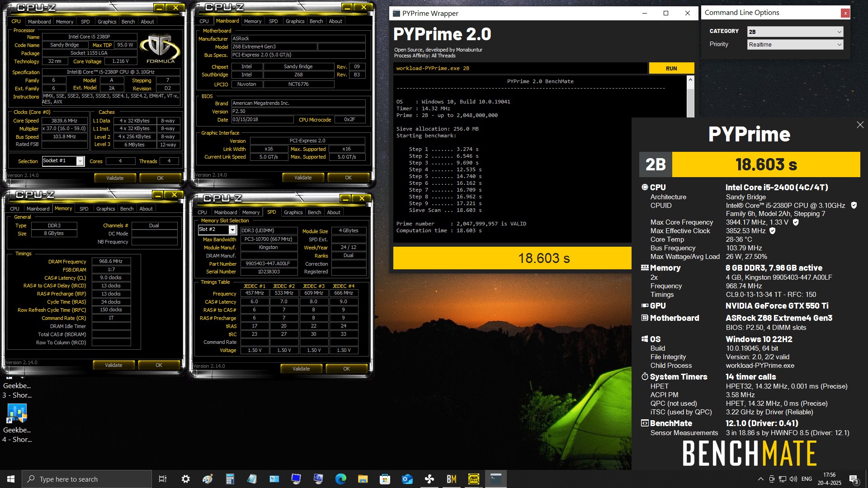Click the Core Speed value 3839.6 MHz

pyautogui.click(x=65, y=121)
